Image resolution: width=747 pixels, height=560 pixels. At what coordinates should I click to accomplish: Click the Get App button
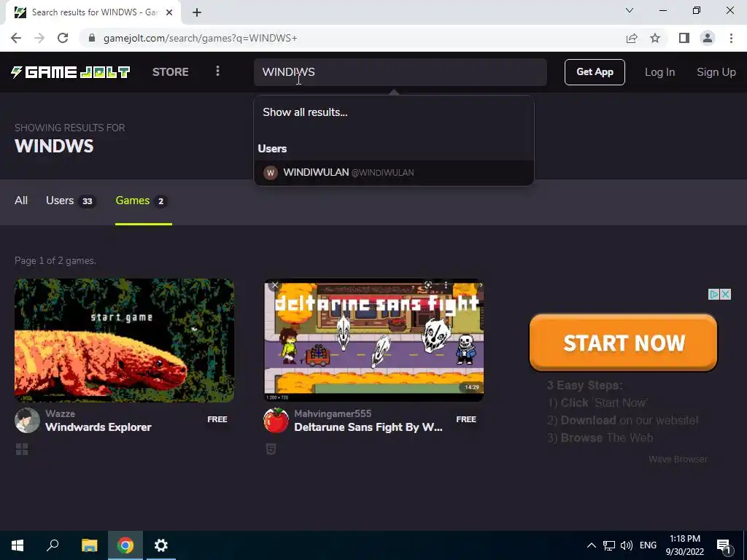click(595, 72)
